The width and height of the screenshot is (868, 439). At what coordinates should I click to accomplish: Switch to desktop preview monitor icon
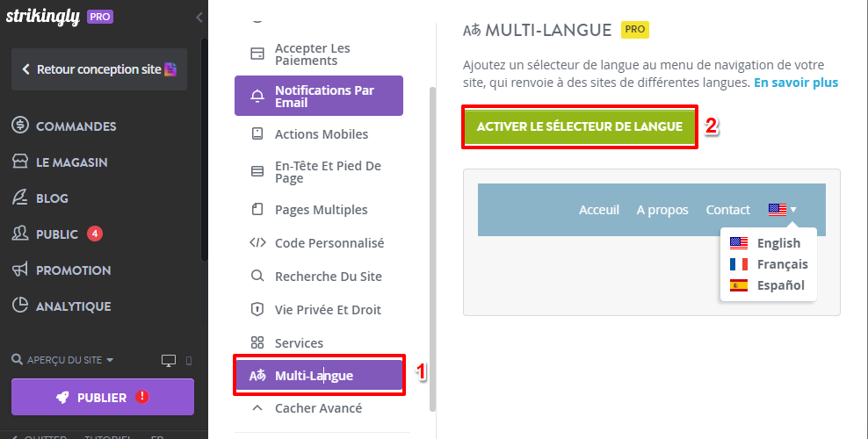click(x=169, y=361)
